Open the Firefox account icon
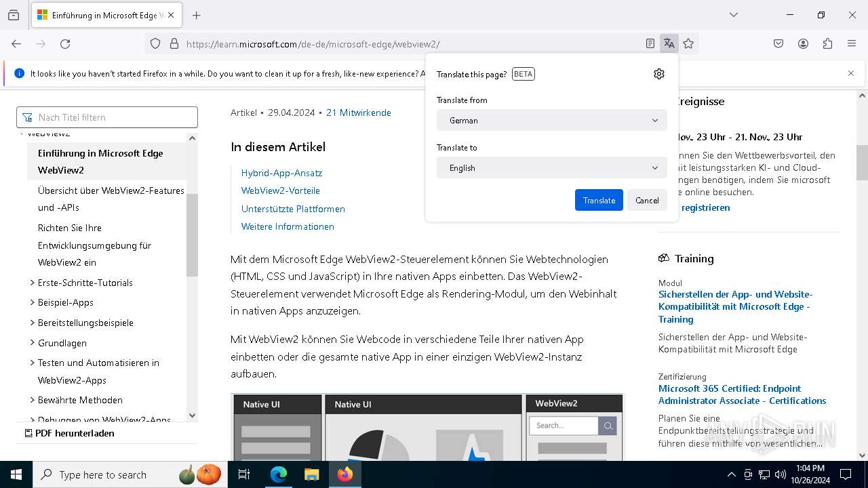The height and width of the screenshot is (488, 868). tap(803, 44)
